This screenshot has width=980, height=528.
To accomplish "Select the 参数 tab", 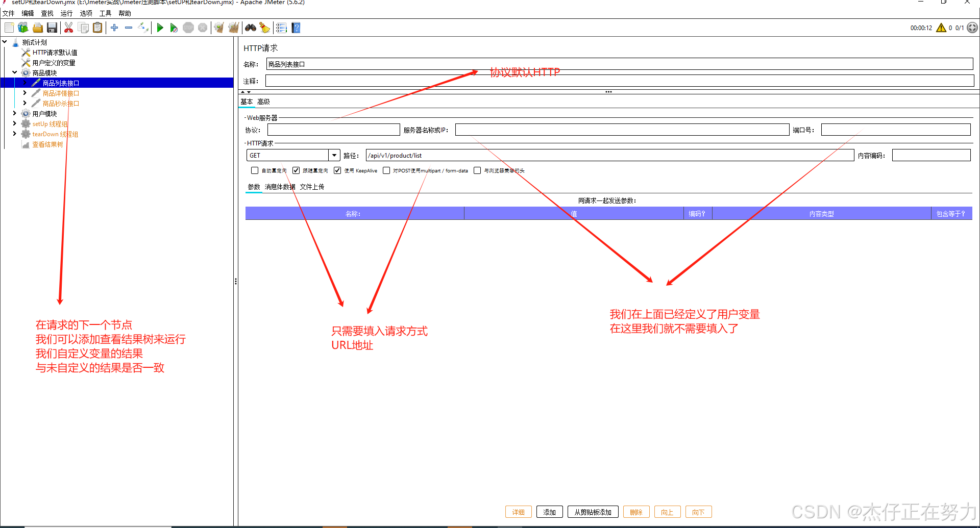I will [254, 187].
